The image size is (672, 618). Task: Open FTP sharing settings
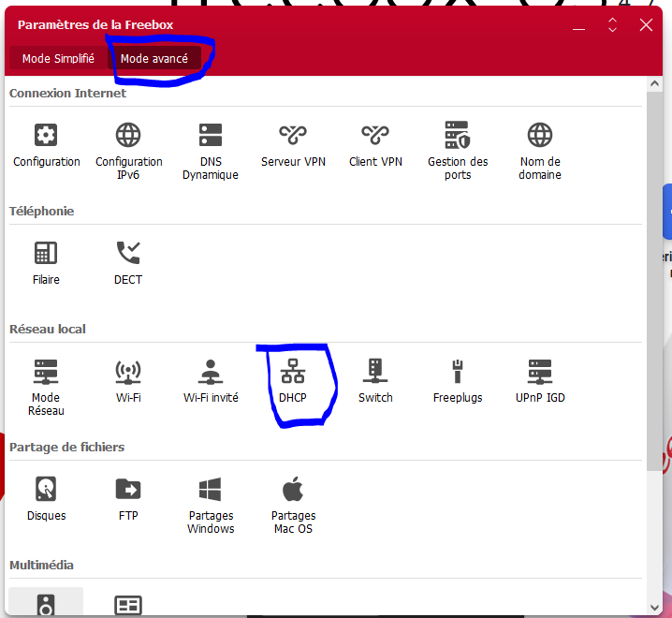pos(128,498)
